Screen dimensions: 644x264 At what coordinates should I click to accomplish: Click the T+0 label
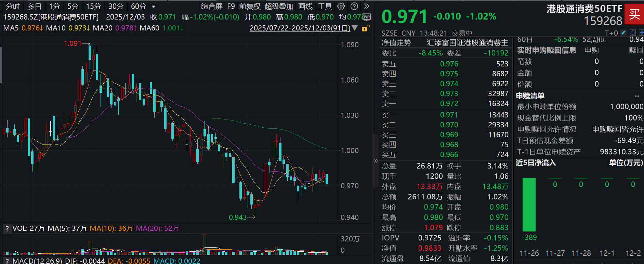[611, 33]
